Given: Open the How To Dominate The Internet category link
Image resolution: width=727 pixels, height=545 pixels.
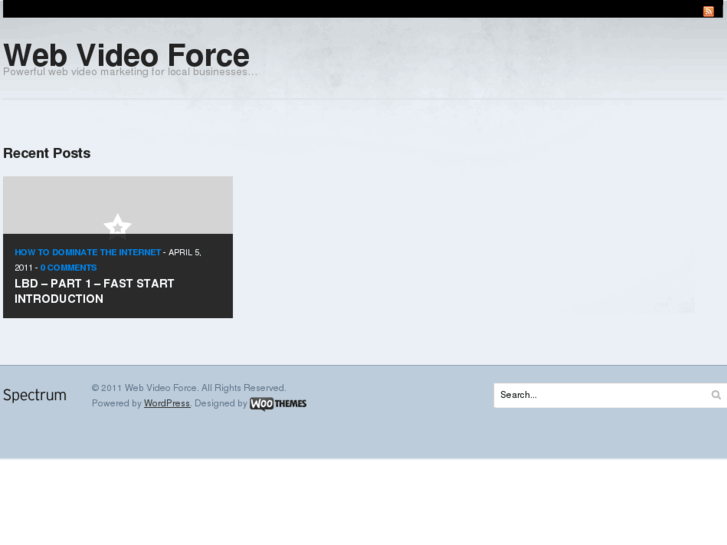Looking at the screenshot, I should (x=88, y=252).
